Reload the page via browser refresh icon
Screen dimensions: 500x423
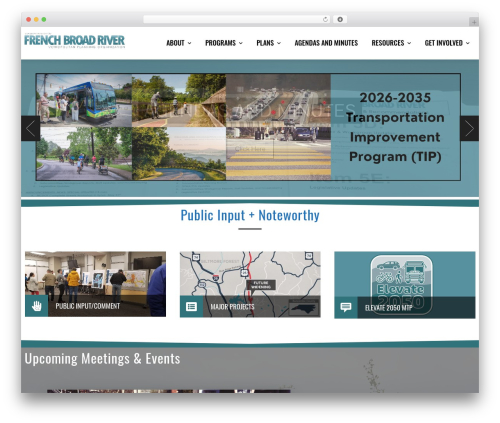point(325,19)
